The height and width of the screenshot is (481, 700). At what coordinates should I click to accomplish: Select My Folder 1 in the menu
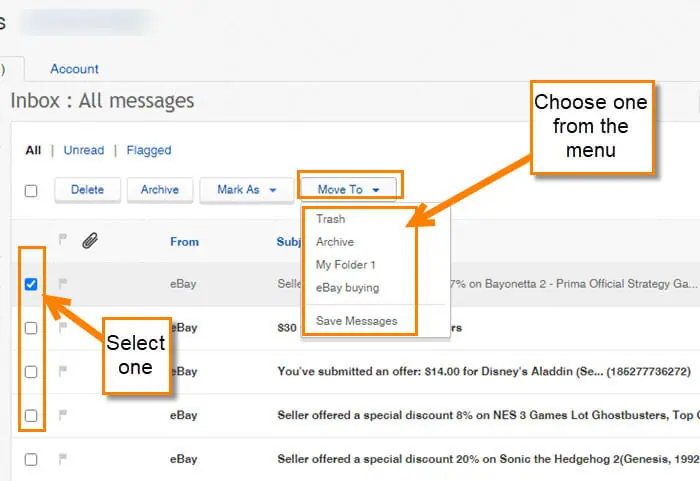(x=346, y=265)
